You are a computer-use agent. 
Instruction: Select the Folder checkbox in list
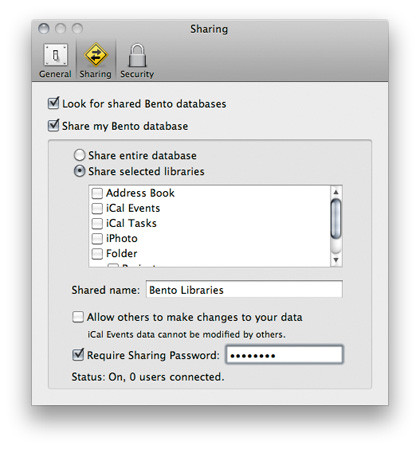(97, 254)
